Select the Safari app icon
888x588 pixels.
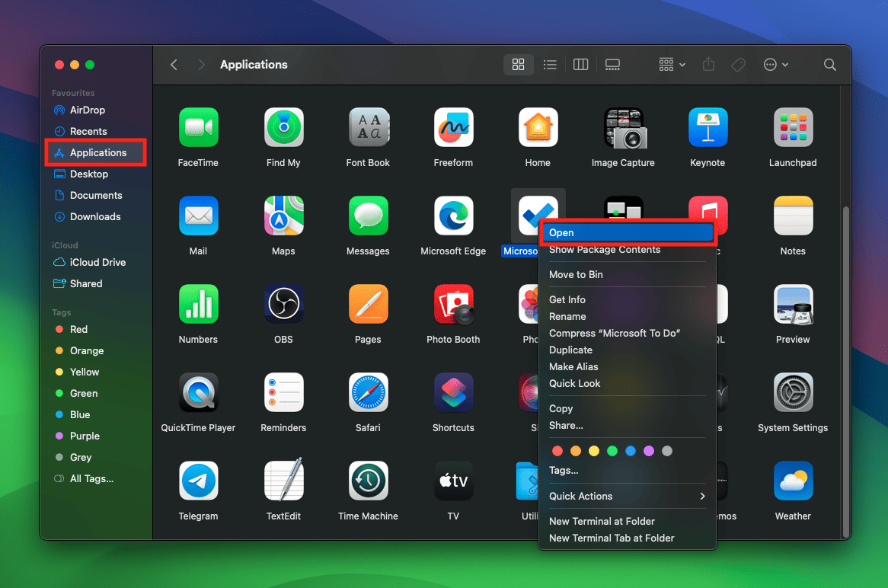coord(368,392)
